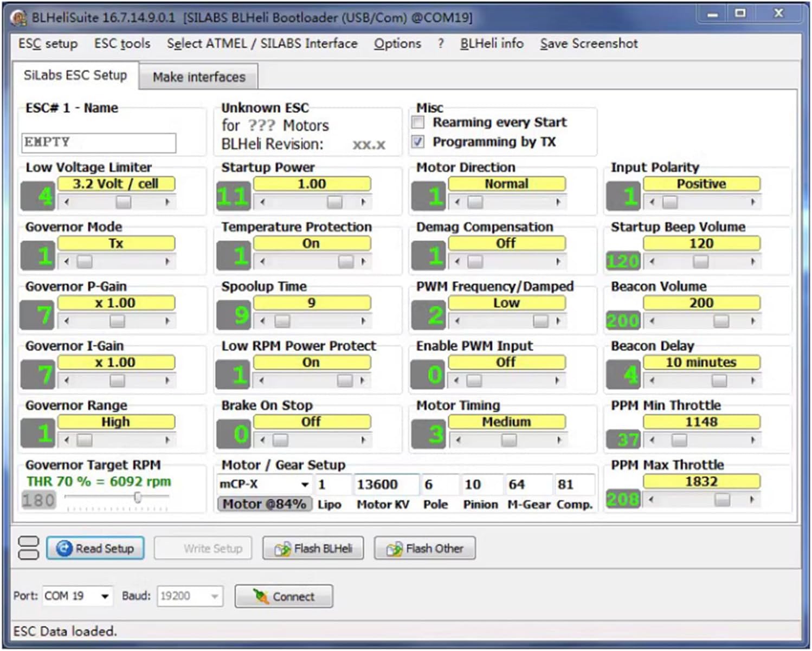
Task: Click the Read Setup refresh icon
Action: 64,549
